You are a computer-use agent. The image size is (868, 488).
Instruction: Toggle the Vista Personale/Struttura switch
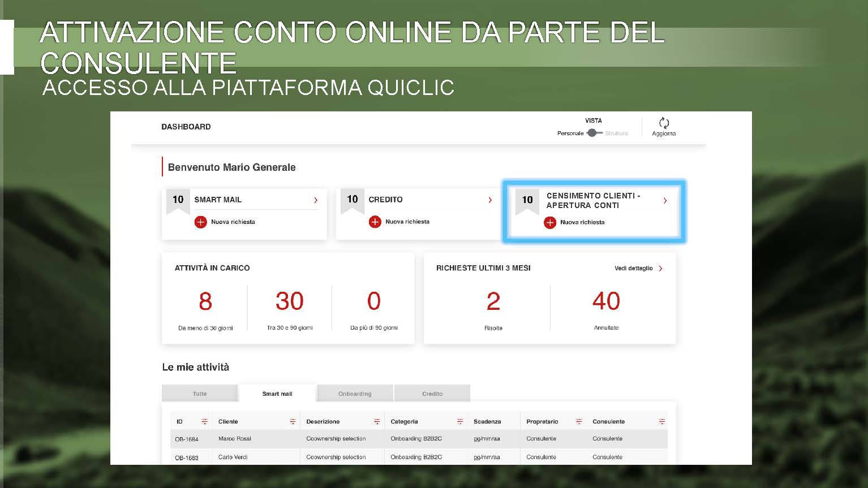[594, 133]
